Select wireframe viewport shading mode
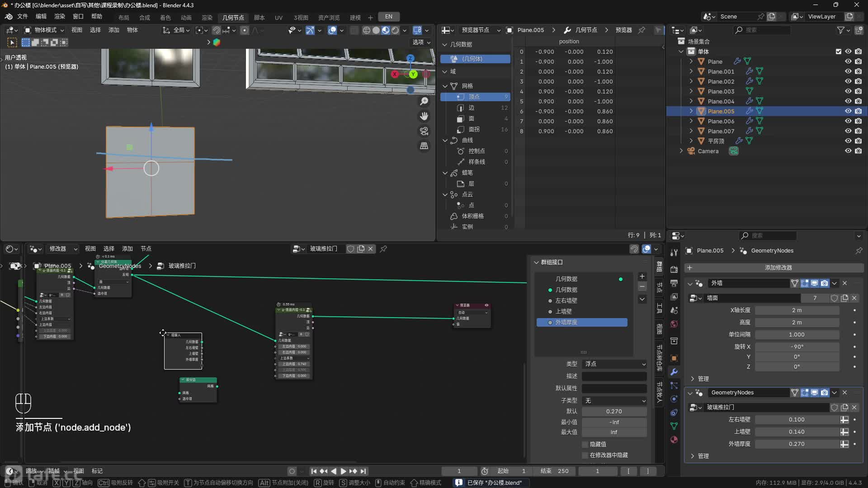The image size is (868, 488). 367,30
